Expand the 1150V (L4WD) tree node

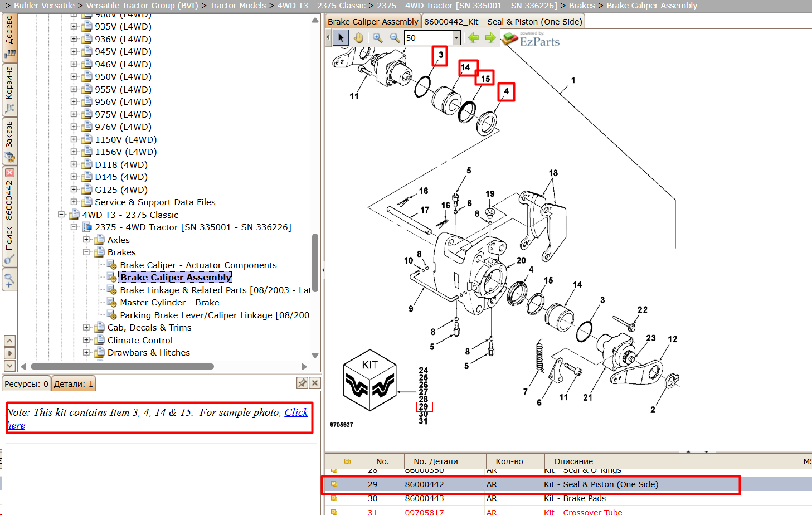(74, 139)
